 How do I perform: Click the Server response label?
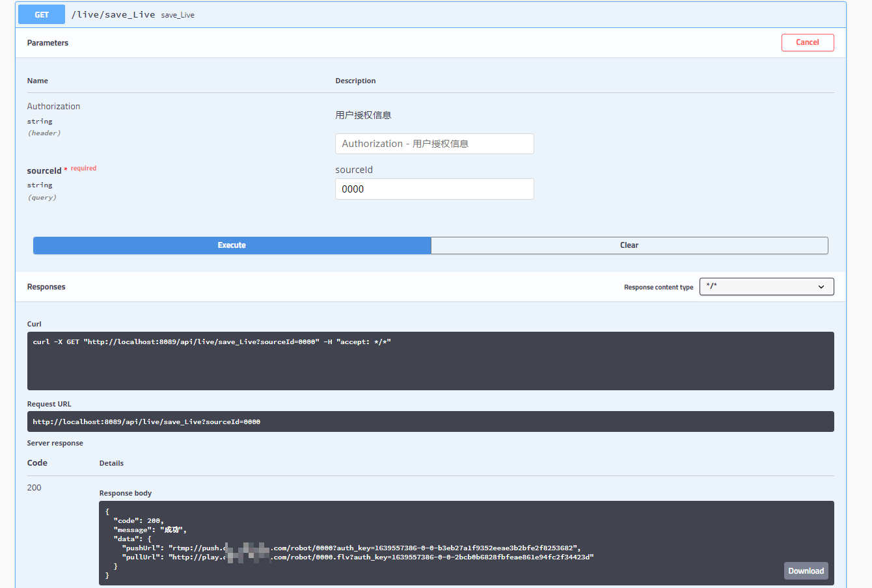(55, 443)
